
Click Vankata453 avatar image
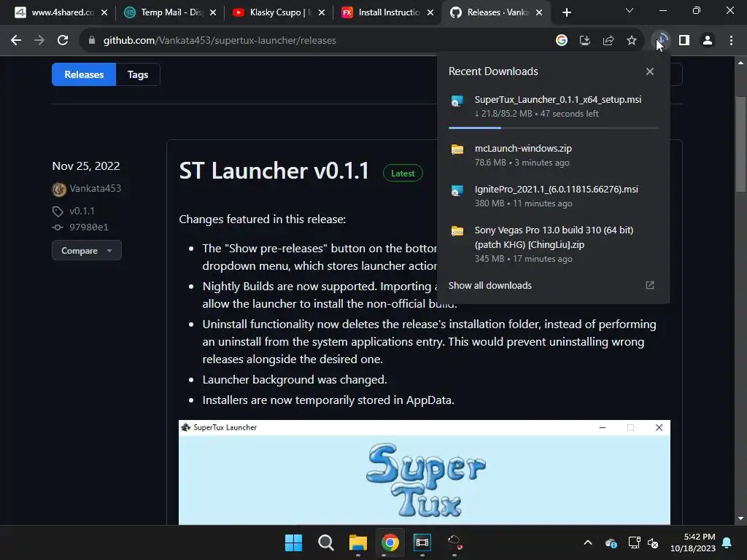59,189
